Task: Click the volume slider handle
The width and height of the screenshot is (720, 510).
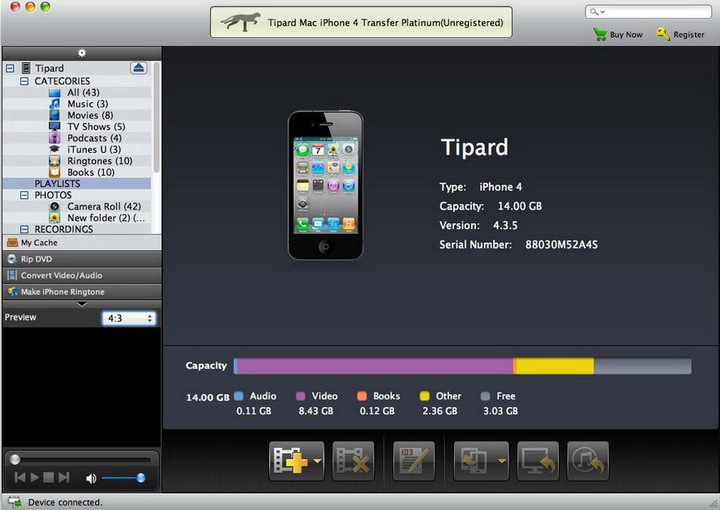Action: pyautogui.click(x=141, y=478)
